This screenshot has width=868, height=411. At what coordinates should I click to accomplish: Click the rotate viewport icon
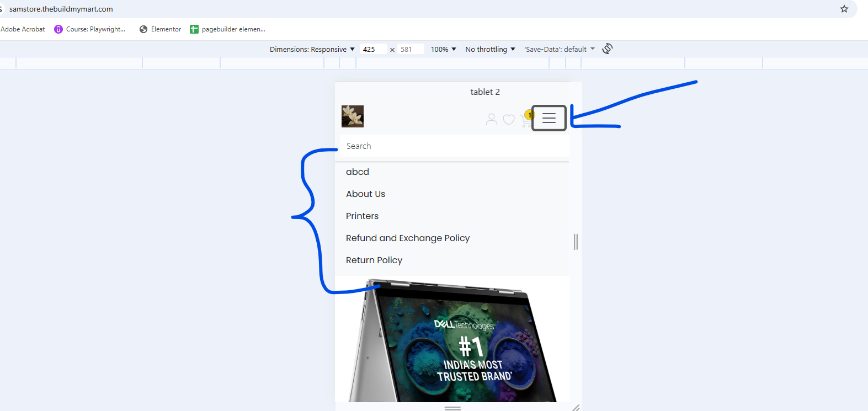pyautogui.click(x=608, y=49)
